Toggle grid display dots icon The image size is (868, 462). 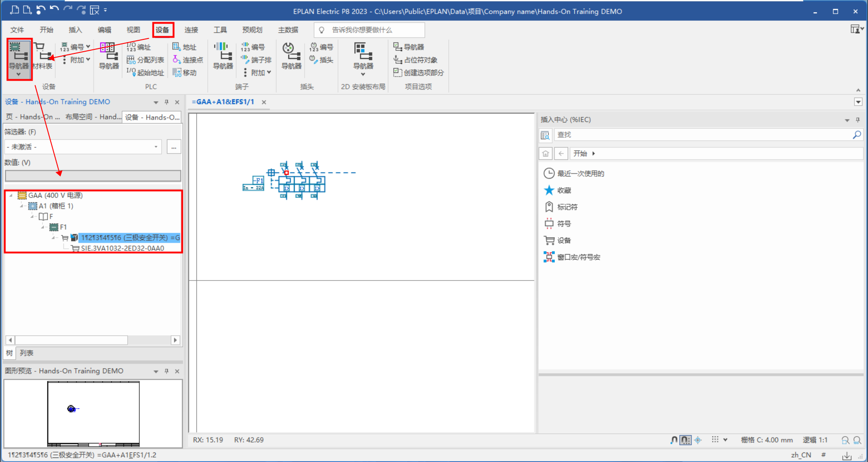pos(715,440)
